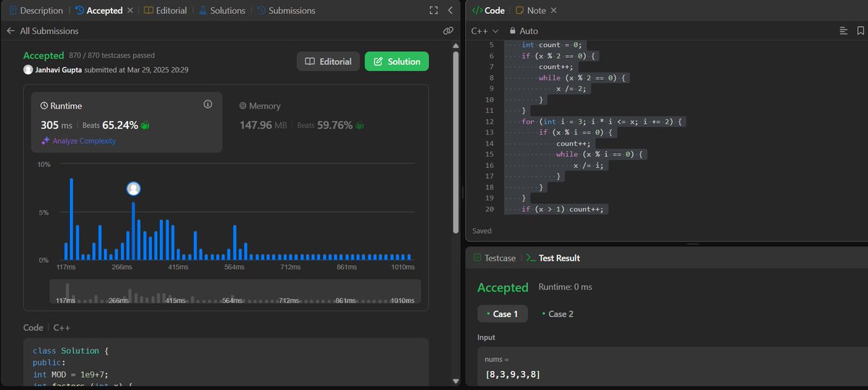Screen dimensions: 868x390
Task: Switch to the Editorial tab
Action: pos(166,11)
